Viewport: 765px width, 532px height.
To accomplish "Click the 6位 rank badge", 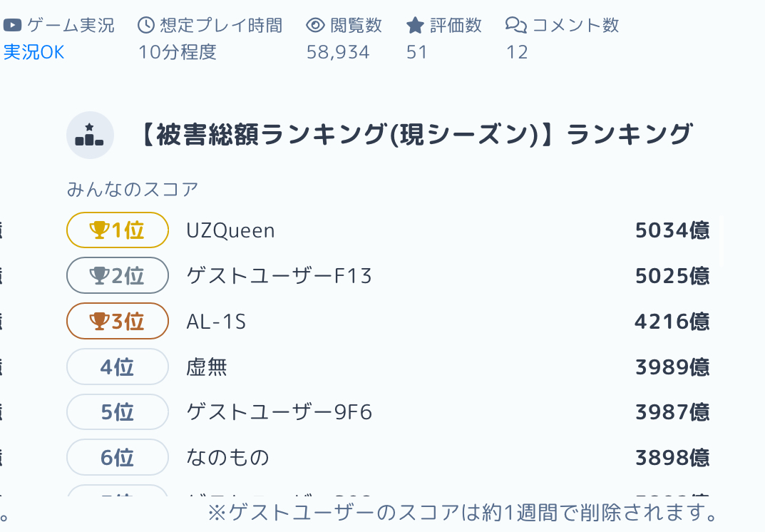I will 118,457.
